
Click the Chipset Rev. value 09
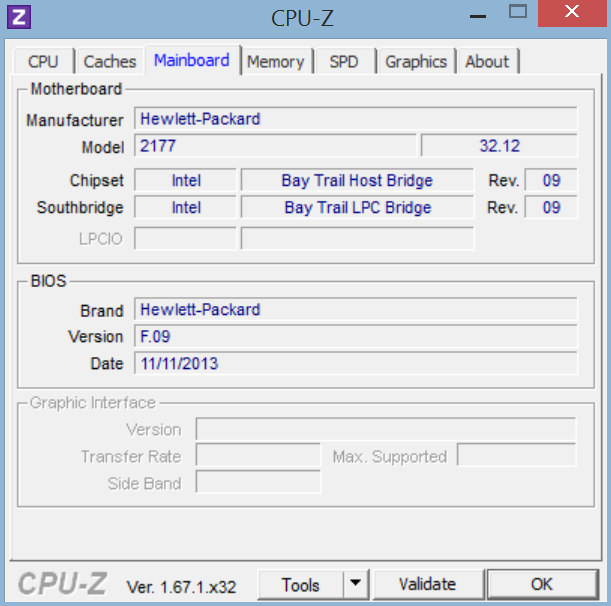click(551, 180)
